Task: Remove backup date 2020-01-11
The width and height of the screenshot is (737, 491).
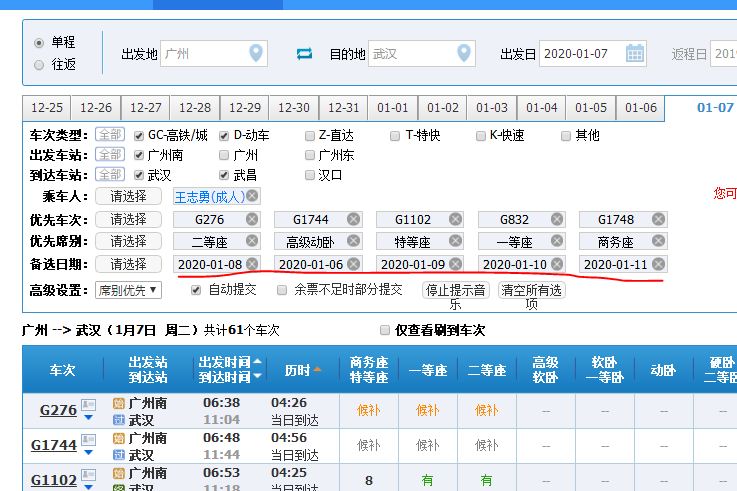Action: point(659,264)
